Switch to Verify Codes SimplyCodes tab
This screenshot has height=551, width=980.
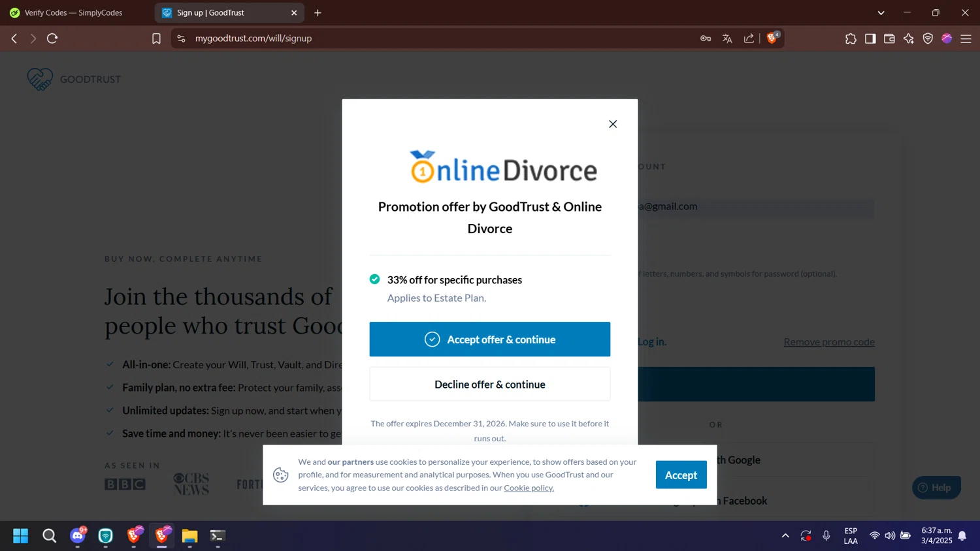(x=73, y=12)
